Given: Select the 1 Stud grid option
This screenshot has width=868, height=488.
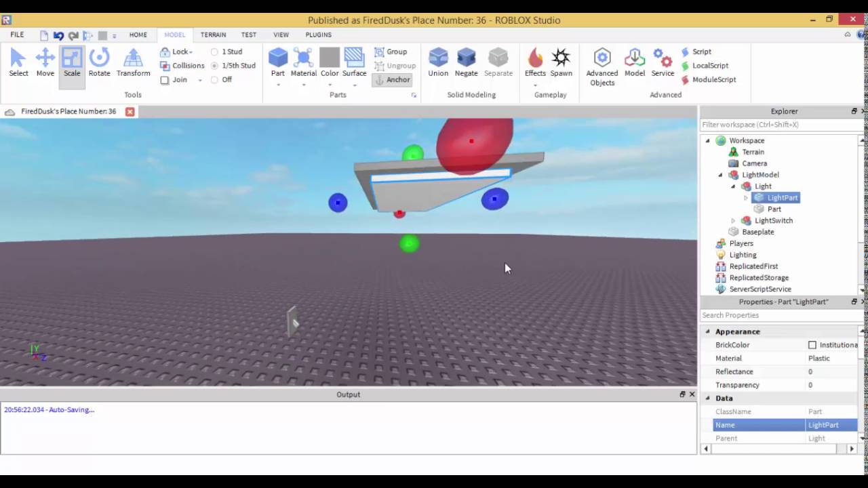Looking at the screenshot, I should coord(214,52).
